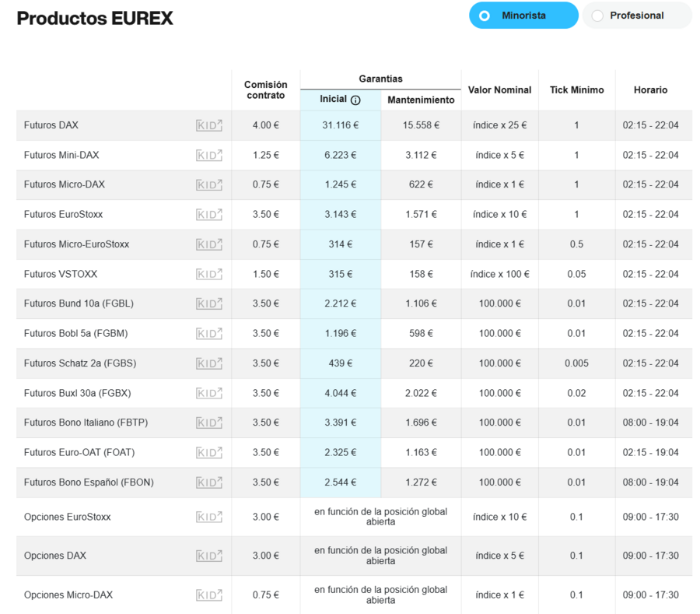Open KID document for Opciones Micro-DAX

209,595
